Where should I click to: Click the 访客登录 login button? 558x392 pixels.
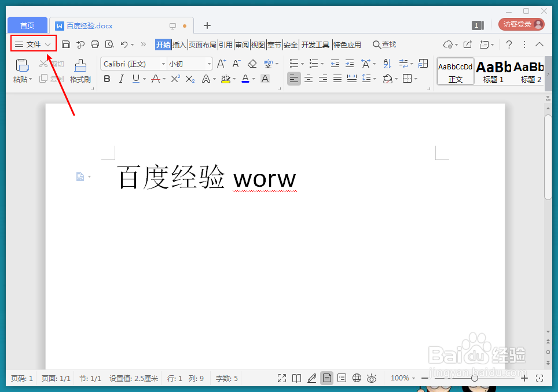point(522,24)
